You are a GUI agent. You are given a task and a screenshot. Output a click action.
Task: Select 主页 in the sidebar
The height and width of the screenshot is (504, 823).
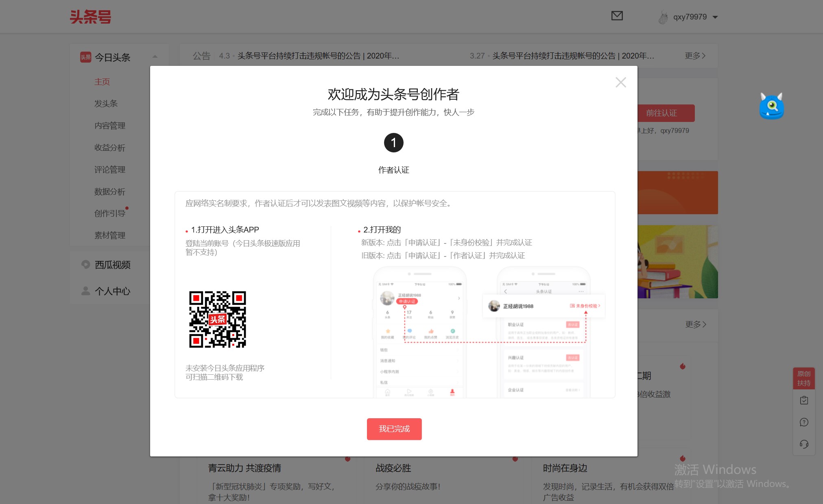pyautogui.click(x=102, y=82)
